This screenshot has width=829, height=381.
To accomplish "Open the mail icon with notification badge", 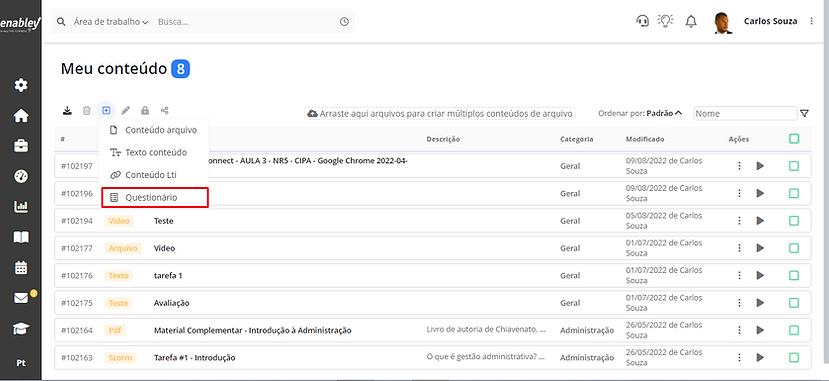I will [x=23, y=298].
